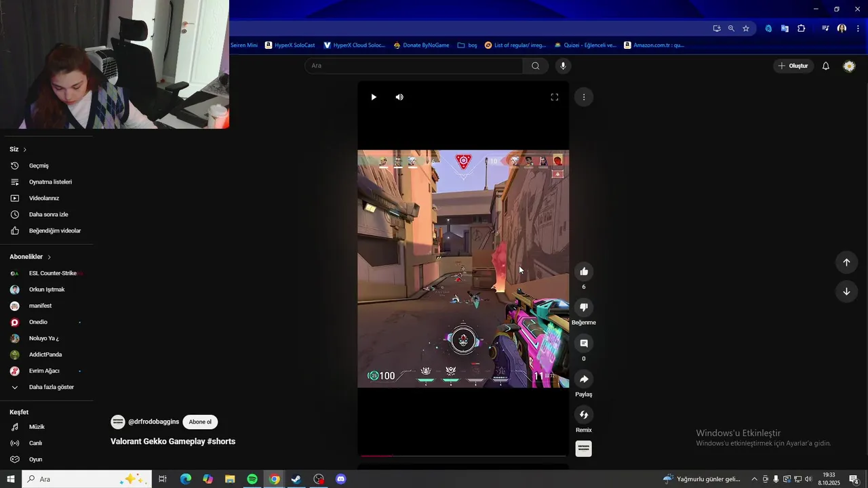Expand the Abonelikler subscriptions section
The image size is (868, 488).
(x=31, y=257)
